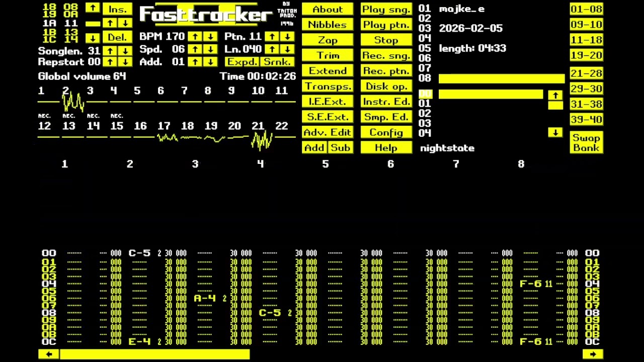Viewport: 644px width, 362px height.
Task: Insert a song position with Ins.
Action: 118,9
